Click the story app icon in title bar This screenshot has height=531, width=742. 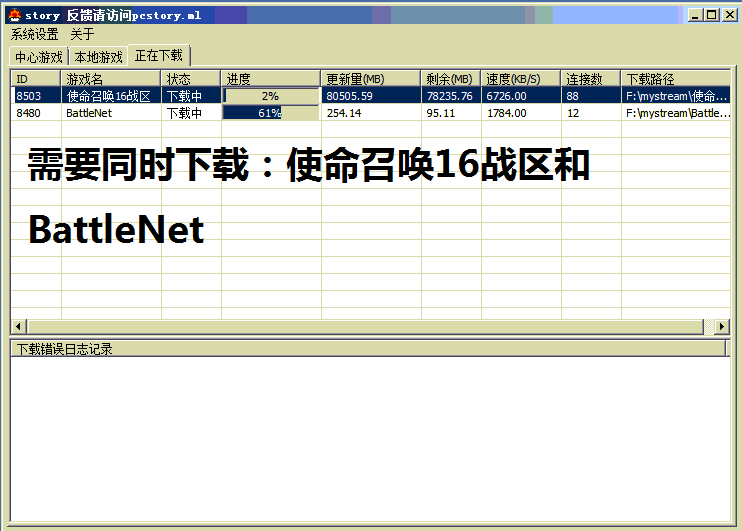click(15, 15)
